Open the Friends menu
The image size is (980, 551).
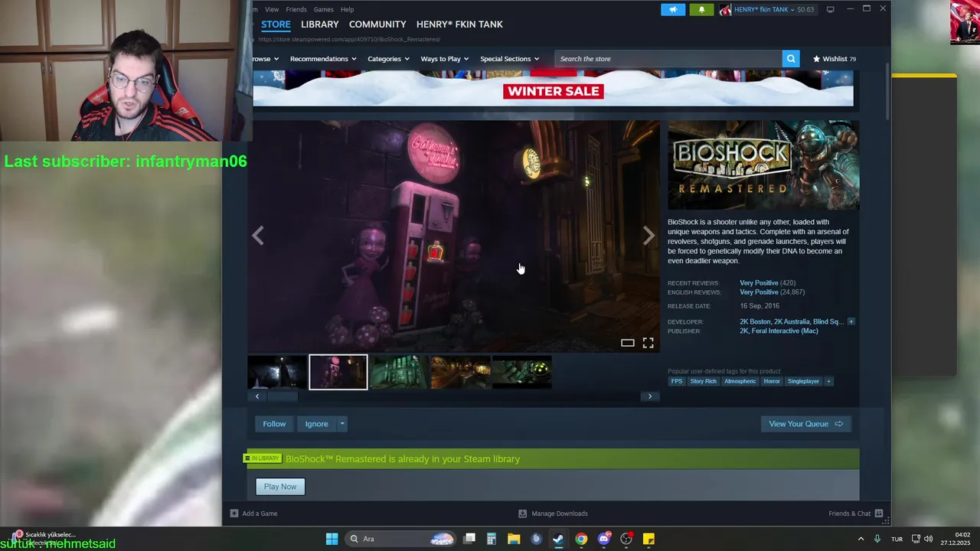pyautogui.click(x=296, y=9)
